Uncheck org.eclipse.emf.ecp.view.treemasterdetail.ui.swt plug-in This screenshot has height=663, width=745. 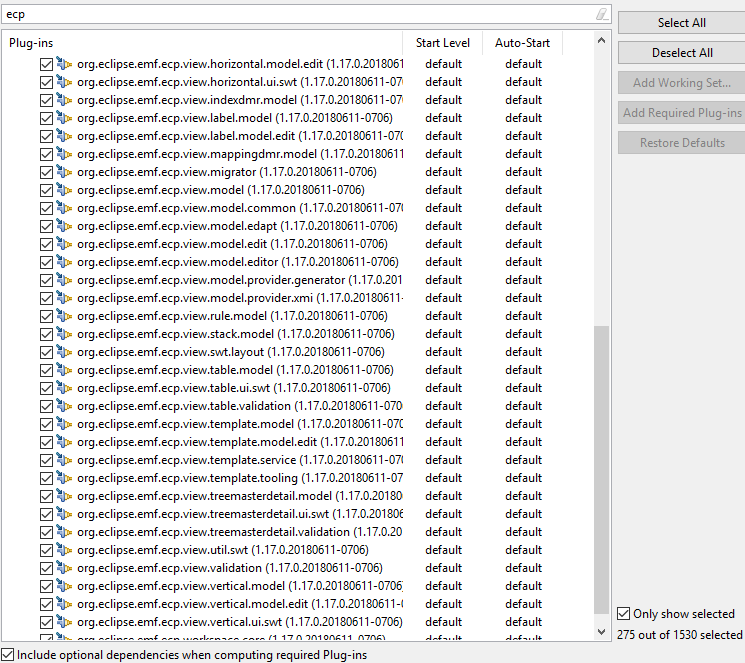tap(47, 514)
